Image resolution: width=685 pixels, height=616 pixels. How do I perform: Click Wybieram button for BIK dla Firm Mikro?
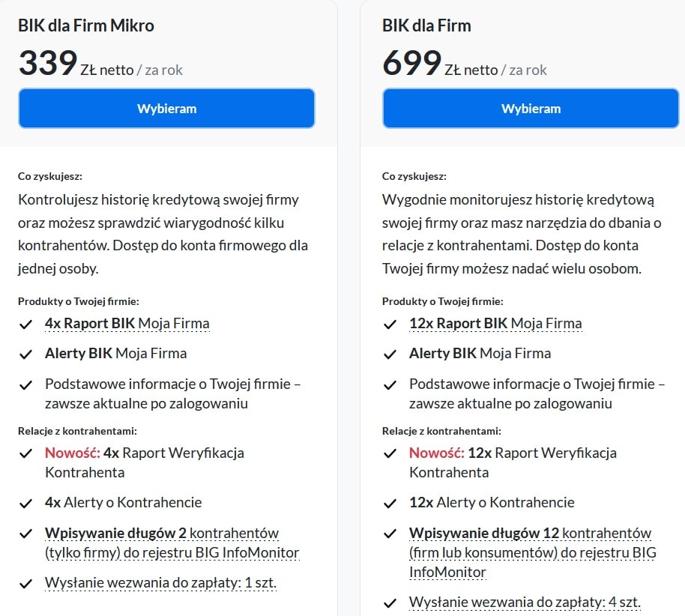point(166,109)
